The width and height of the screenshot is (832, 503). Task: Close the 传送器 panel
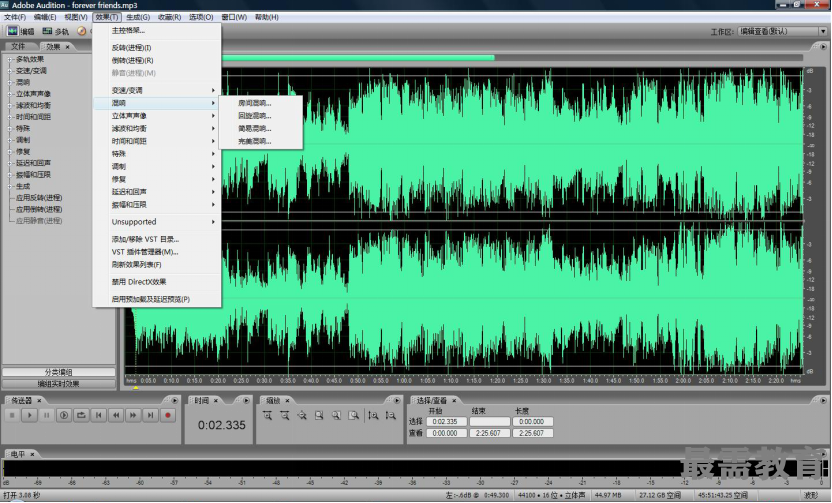pos(39,401)
